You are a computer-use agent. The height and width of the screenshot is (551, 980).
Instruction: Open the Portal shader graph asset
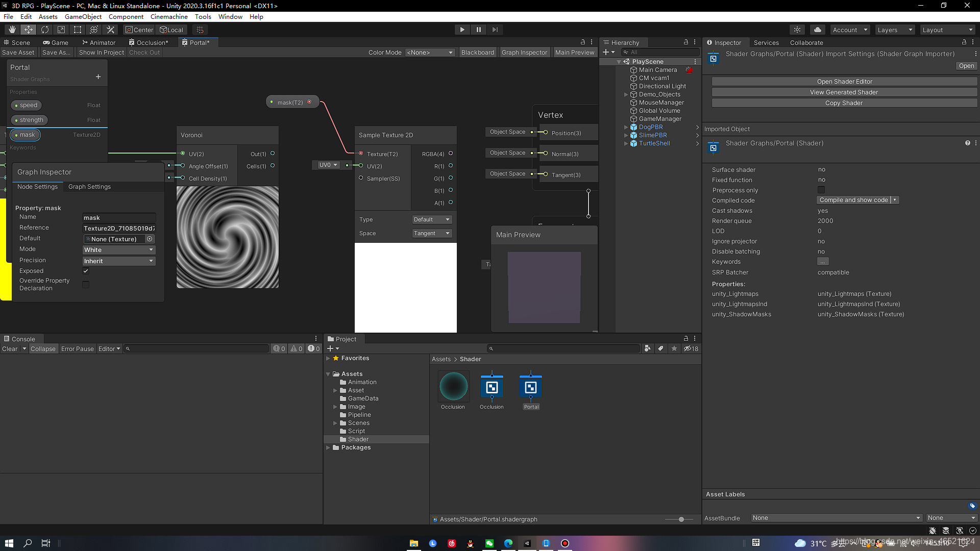pos(531,388)
